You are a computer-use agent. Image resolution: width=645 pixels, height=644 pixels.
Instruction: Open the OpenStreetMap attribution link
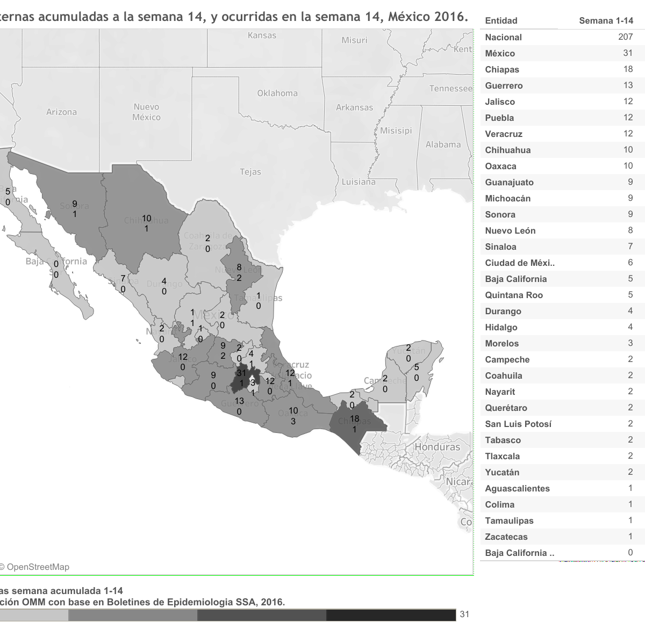point(38,567)
